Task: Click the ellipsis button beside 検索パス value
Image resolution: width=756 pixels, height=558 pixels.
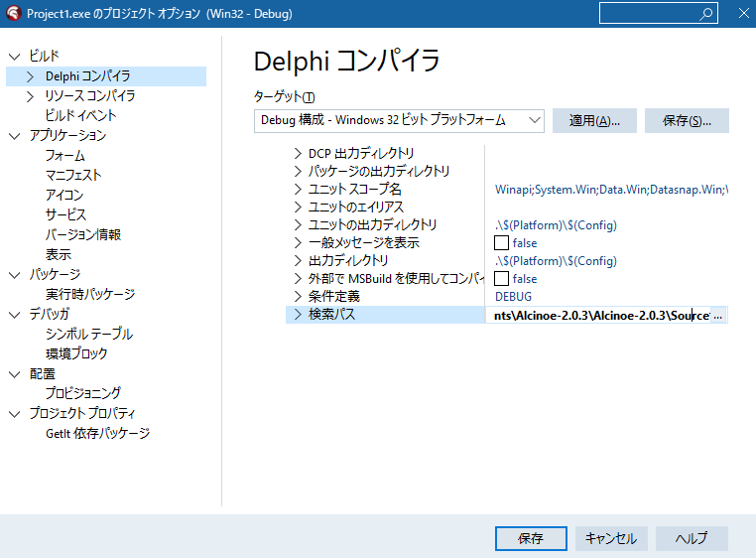Action: (x=718, y=315)
